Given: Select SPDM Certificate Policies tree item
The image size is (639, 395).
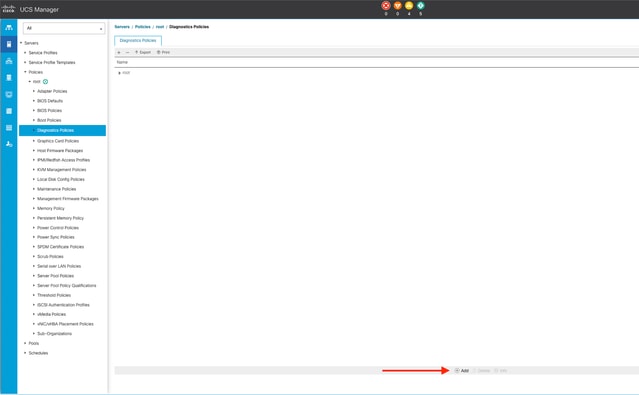Looking at the screenshot, I should point(60,247).
